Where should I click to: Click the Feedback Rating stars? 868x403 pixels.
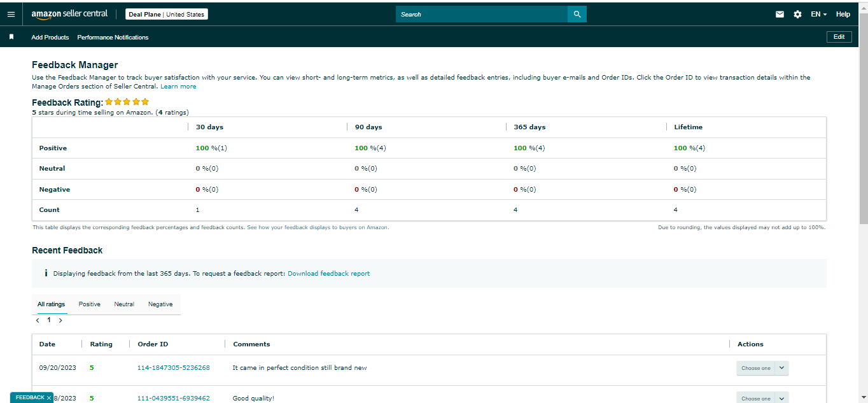point(127,102)
